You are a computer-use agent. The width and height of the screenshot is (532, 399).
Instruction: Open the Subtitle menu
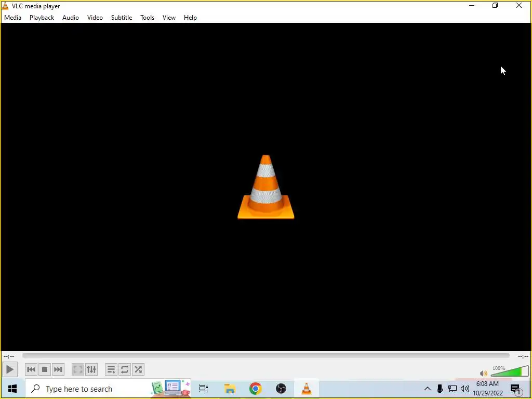coord(122,18)
